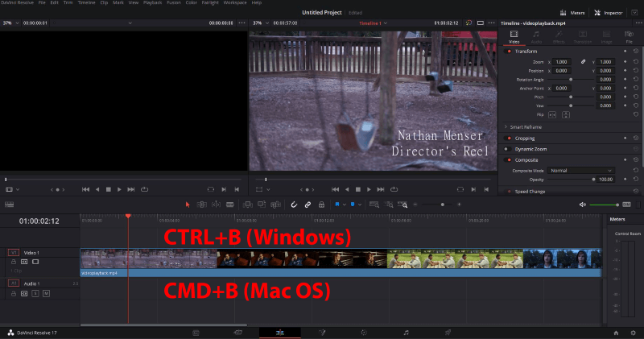Click the Detail Zoom icon
This screenshot has height=339, width=644.
coord(389,205)
